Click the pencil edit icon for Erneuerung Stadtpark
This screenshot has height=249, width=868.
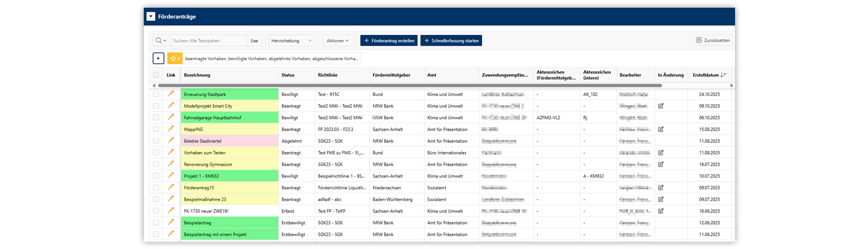click(x=171, y=94)
